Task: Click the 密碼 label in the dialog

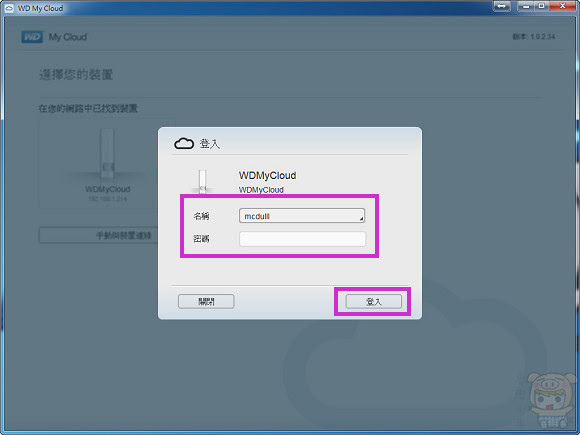Action: [x=201, y=239]
